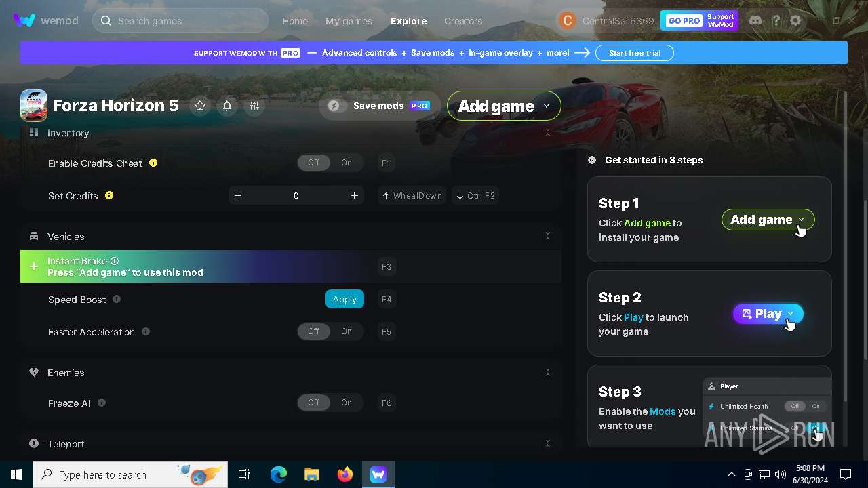This screenshot has width=868, height=488.
Task: Click the Play button in Step 2
Action: click(x=768, y=314)
